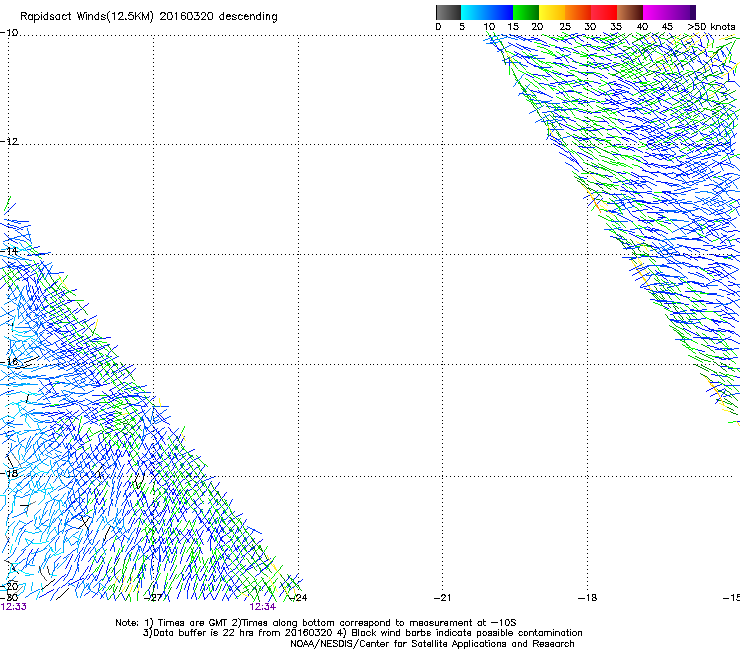Click the '-12' latitude axis label
This screenshot has width=740, height=650.
tap(9, 141)
